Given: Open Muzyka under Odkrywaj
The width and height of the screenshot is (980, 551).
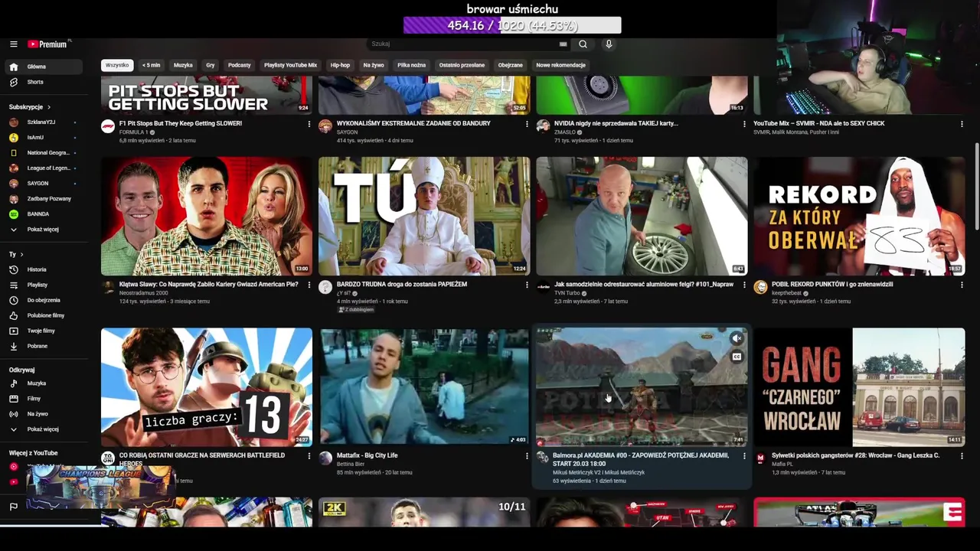Looking at the screenshot, I should point(42,383).
